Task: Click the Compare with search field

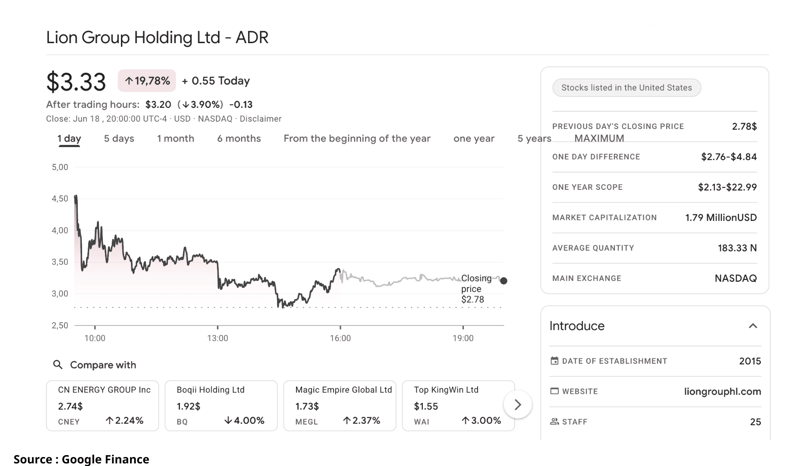Action: click(95, 365)
